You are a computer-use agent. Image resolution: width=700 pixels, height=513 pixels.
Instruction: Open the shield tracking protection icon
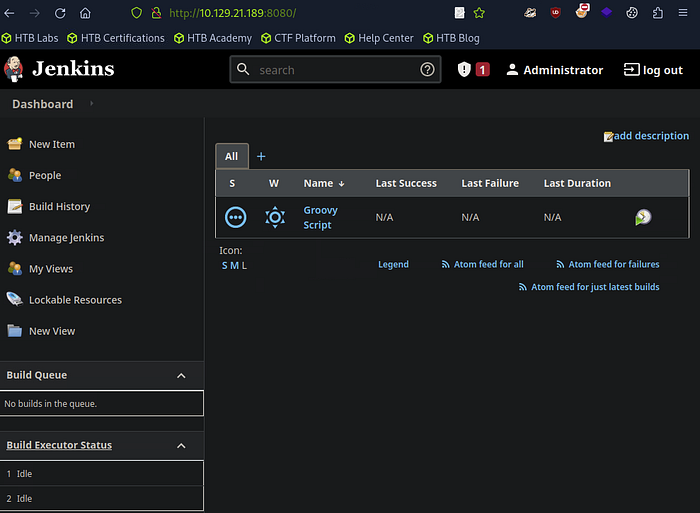[137, 13]
